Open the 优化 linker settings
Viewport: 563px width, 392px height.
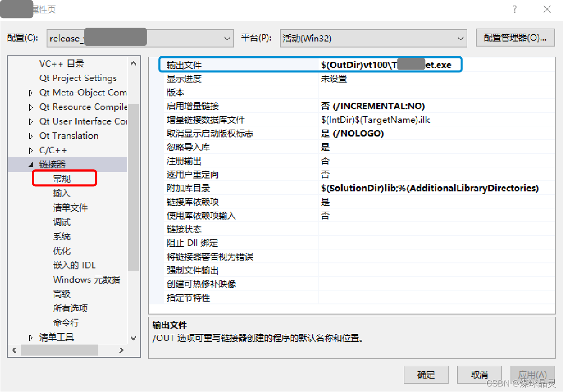point(62,250)
